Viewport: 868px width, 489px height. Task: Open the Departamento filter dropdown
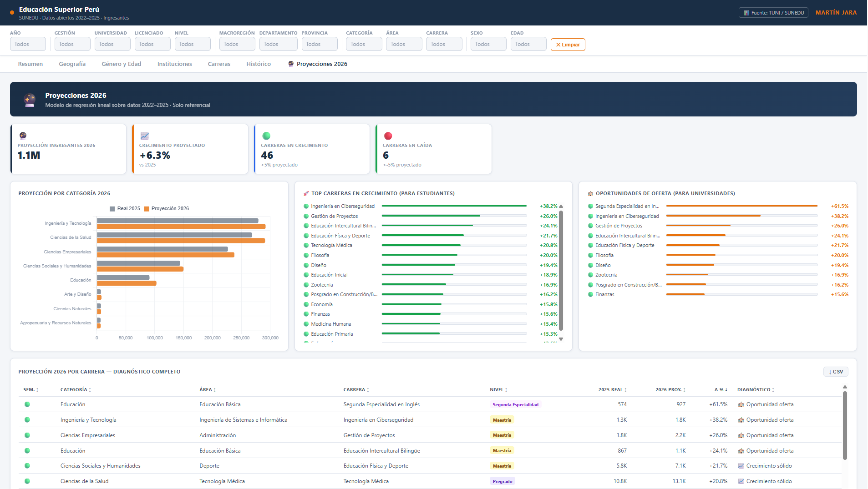pyautogui.click(x=278, y=44)
